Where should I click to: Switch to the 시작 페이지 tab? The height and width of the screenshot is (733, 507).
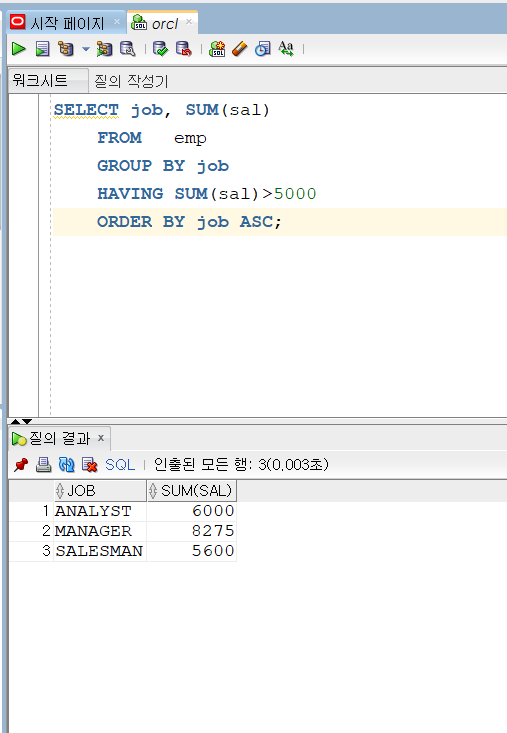pyautogui.click(x=67, y=23)
